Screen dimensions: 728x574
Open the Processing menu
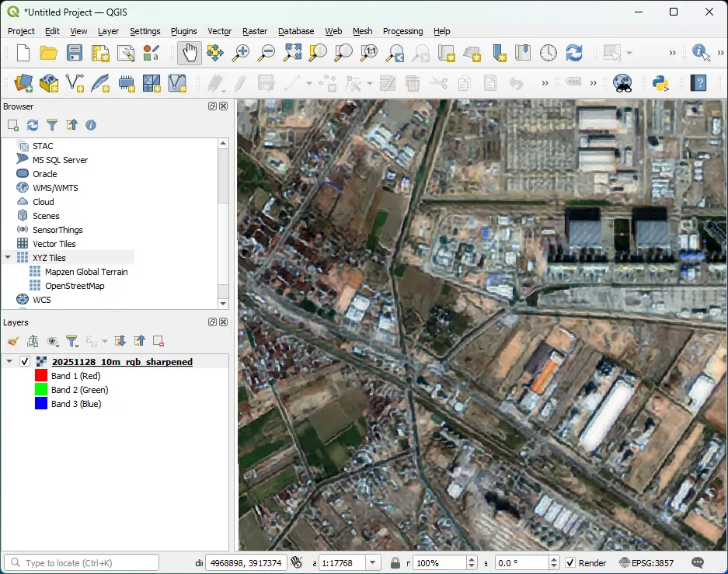pyautogui.click(x=402, y=31)
